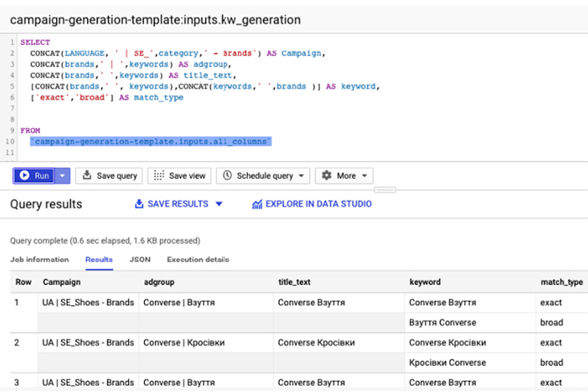Open the Run options dropdown arrow
This screenshot has width=588, height=392.
(63, 176)
